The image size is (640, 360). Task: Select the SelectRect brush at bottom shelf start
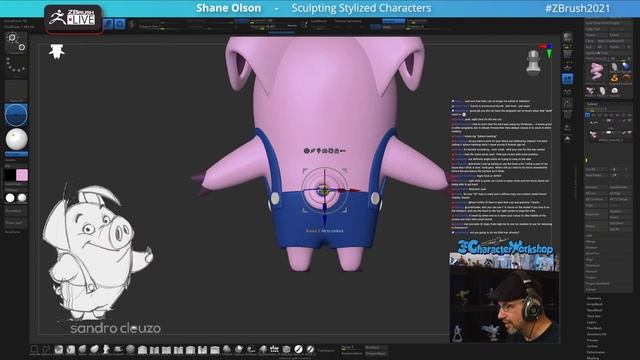pyautogui.click(x=35, y=349)
